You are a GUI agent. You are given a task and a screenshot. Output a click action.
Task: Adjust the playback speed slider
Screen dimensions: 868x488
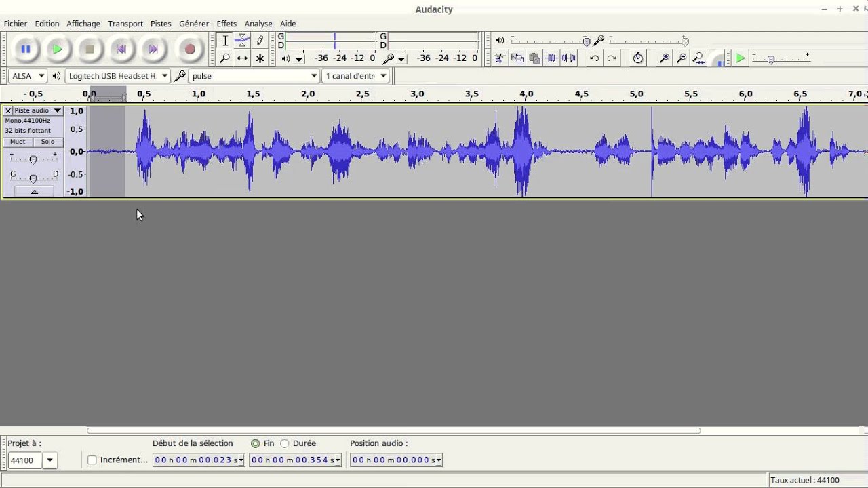tap(780, 59)
